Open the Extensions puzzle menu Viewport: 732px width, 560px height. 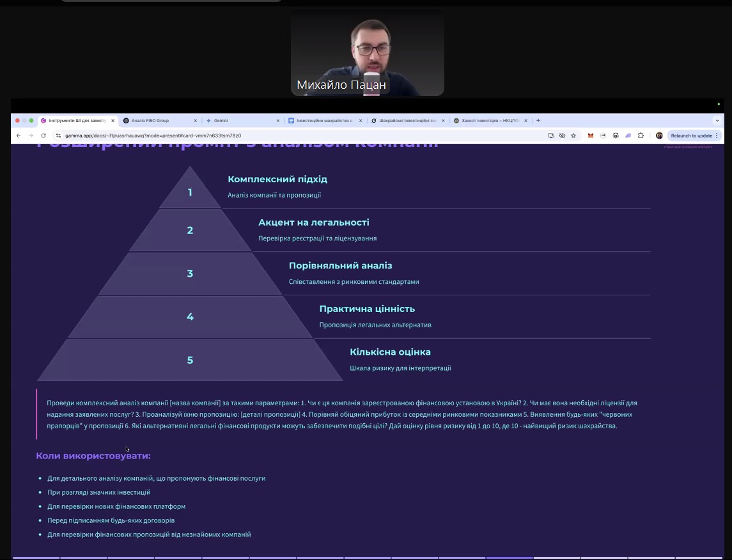click(x=641, y=136)
